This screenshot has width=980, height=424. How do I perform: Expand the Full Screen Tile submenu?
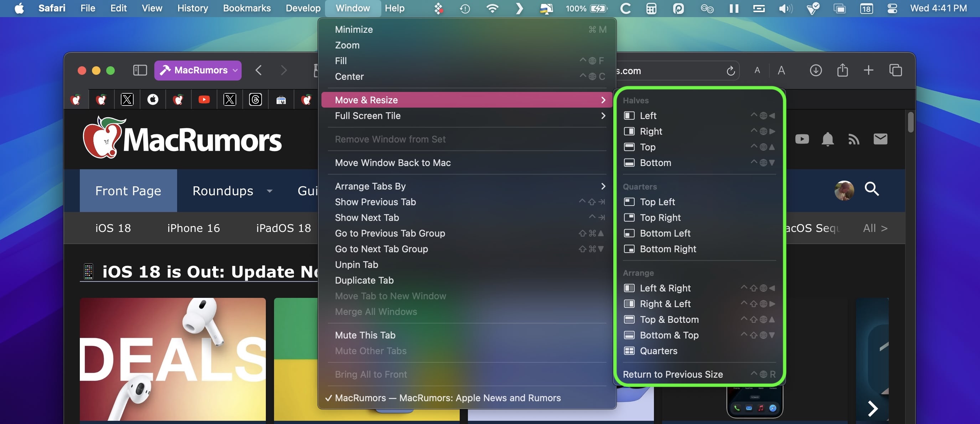[x=467, y=115]
